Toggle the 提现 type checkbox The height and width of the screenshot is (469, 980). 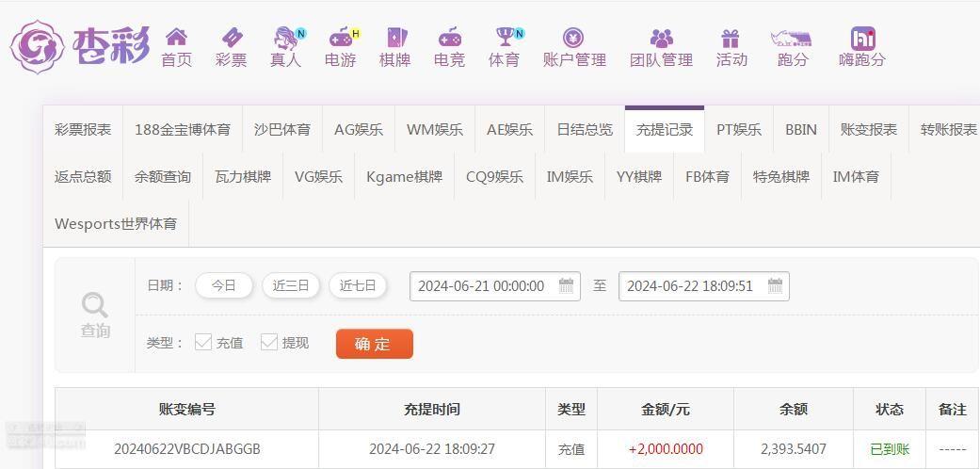(x=268, y=342)
